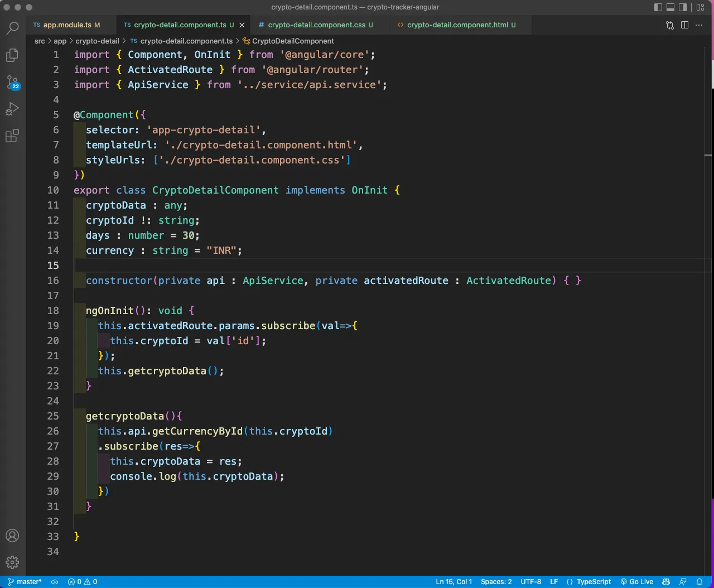Open the Accounts menu icon
Screen dimensions: 714x588
point(12,536)
